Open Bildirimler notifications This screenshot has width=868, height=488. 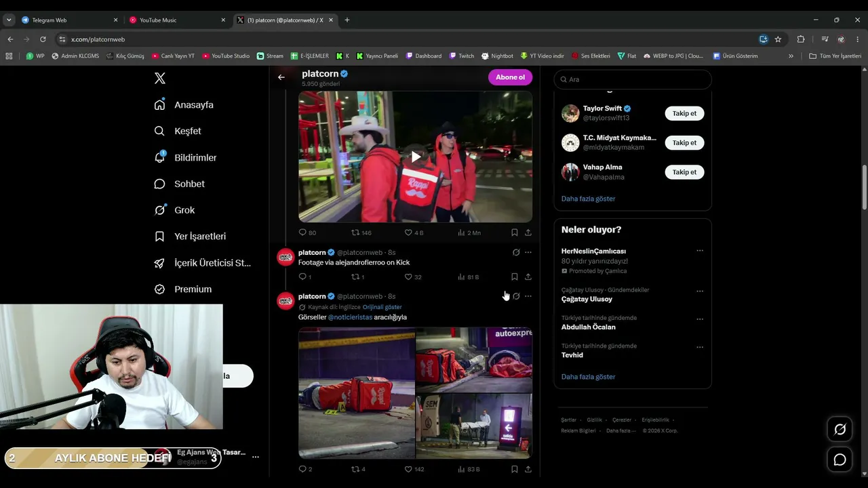point(185,157)
